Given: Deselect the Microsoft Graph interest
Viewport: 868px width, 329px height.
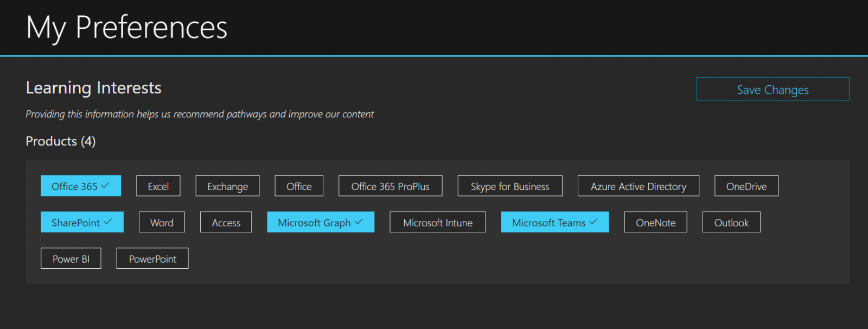Looking at the screenshot, I should point(321,222).
